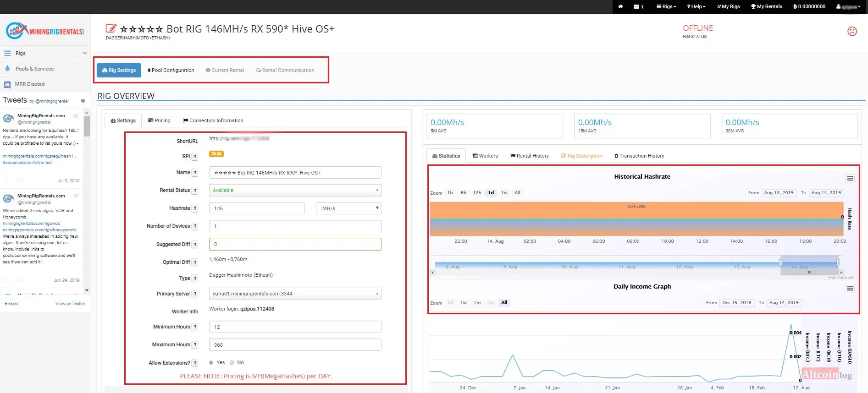The width and height of the screenshot is (868, 393).
Task: Click the left handle of hashrate navigator
Action: (780, 262)
